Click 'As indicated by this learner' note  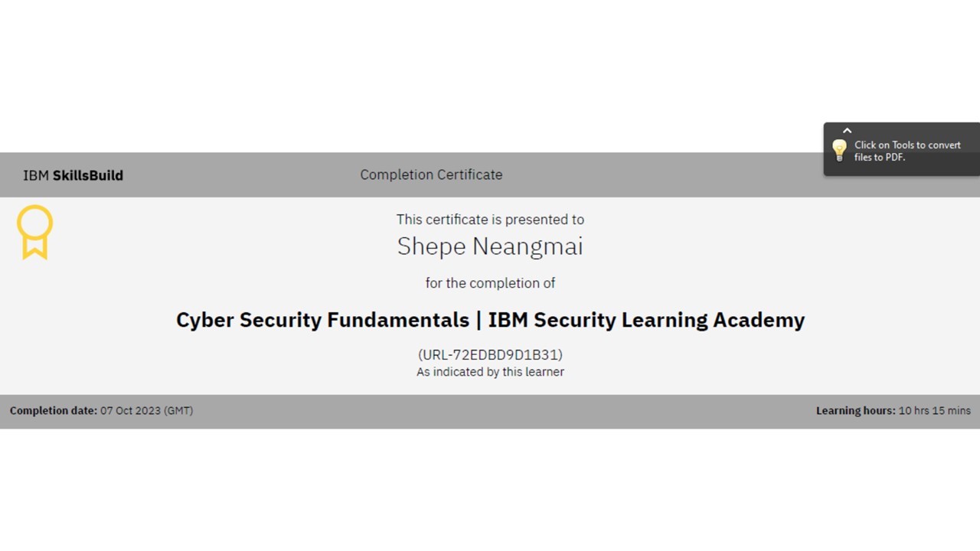click(490, 372)
